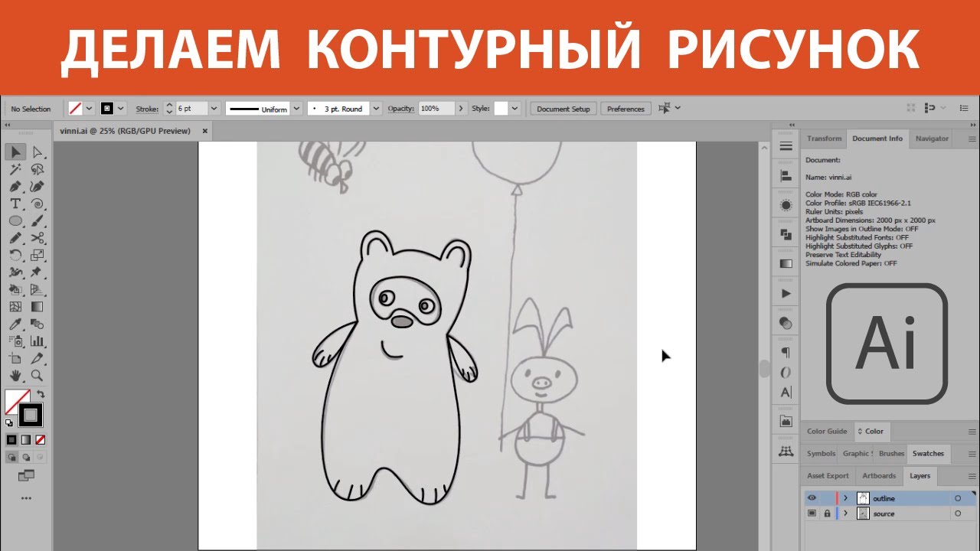The image size is (980, 551).
Task: Select the Gradient tool in toolbar
Action: coord(37,307)
